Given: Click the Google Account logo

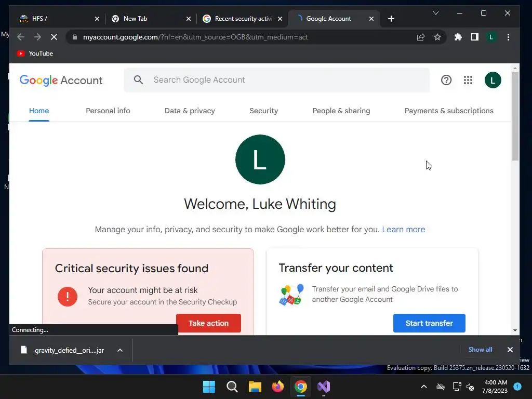Looking at the screenshot, I should tap(61, 80).
